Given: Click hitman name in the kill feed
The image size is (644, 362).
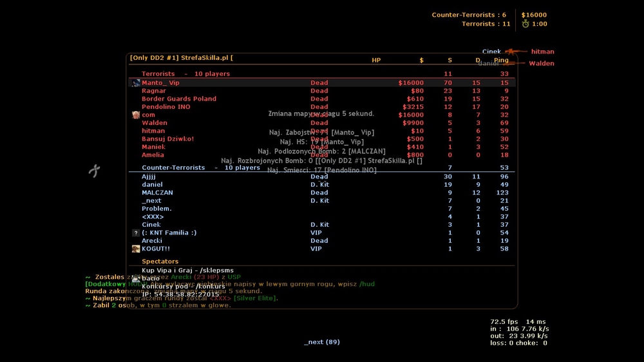Looking at the screenshot, I should click(x=542, y=52).
